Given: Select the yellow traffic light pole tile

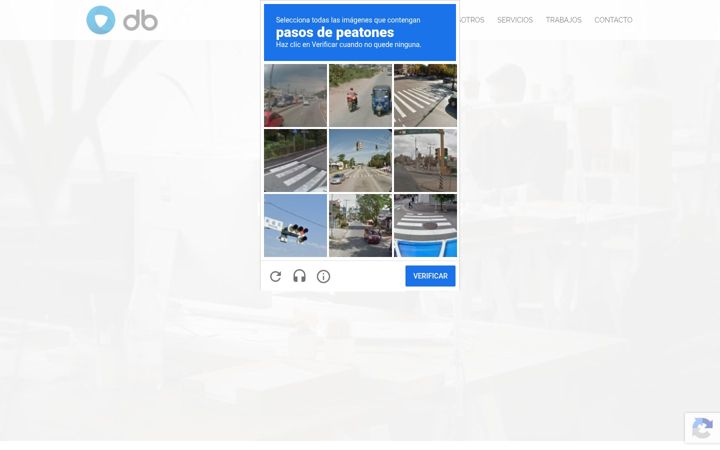Looking at the screenshot, I should [425, 160].
